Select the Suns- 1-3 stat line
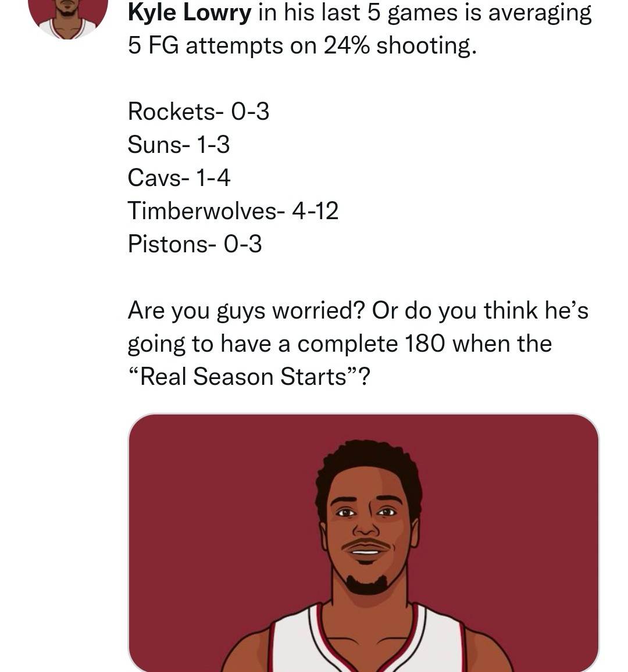 pos(179,144)
